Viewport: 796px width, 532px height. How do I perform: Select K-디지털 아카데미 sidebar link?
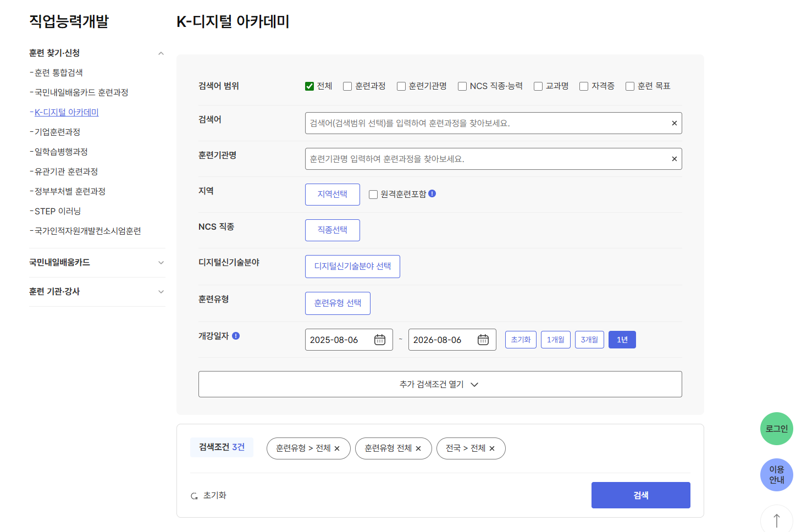coord(67,112)
